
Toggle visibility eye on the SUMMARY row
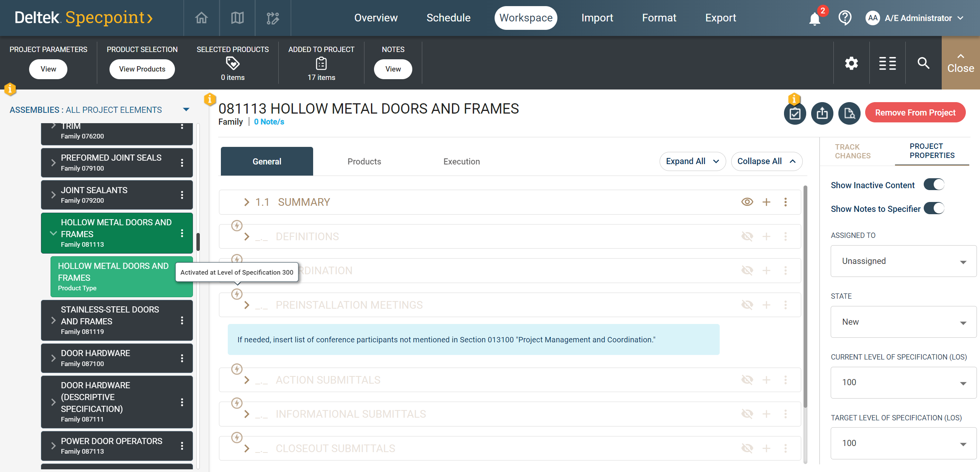click(x=747, y=202)
